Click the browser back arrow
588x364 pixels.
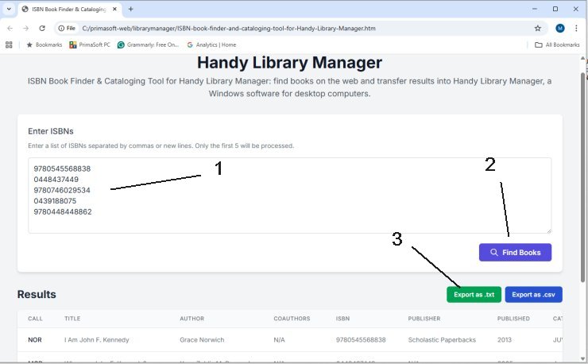[10, 28]
